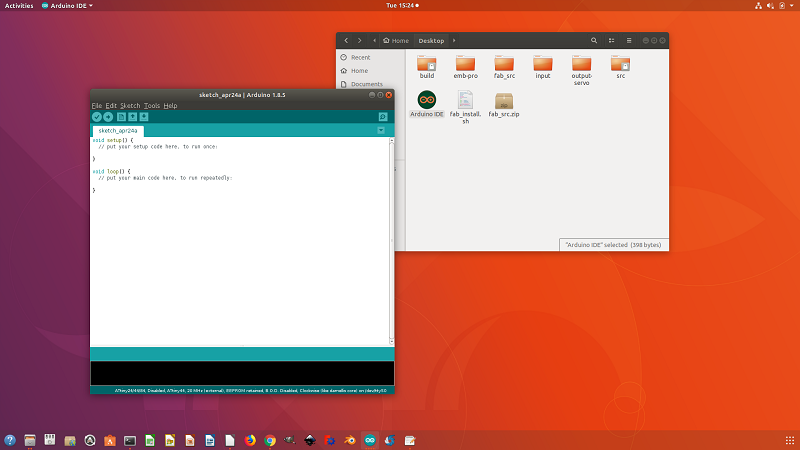800x450 pixels.
Task: Launch Inkscape from the dock
Action: tap(310, 440)
